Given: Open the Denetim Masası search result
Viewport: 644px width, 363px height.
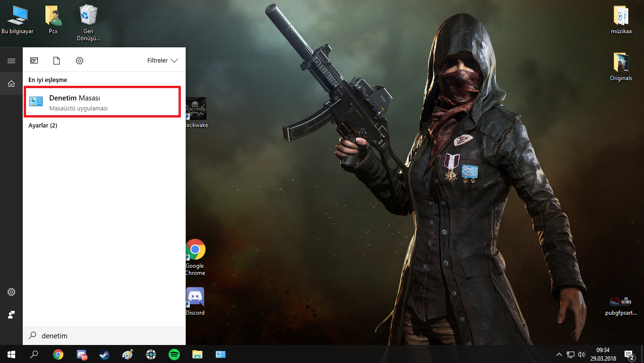Looking at the screenshot, I should point(102,102).
